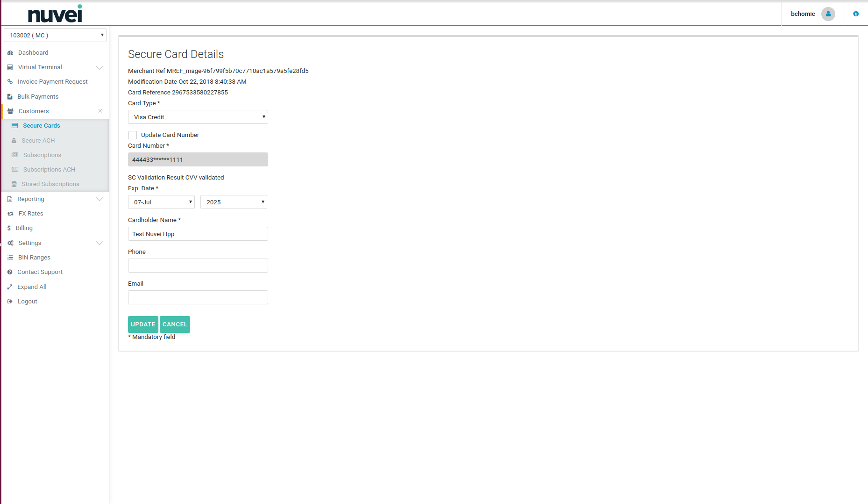Click the user profile avatar icon
Screen dimensions: 868x504
coord(828,14)
